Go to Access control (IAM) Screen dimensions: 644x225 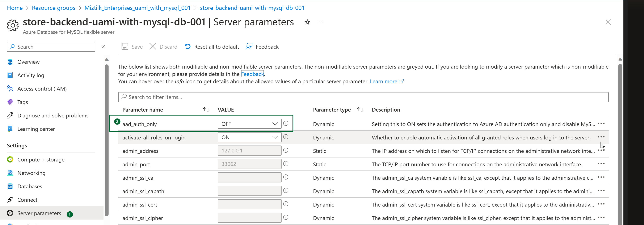[x=42, y=89]
